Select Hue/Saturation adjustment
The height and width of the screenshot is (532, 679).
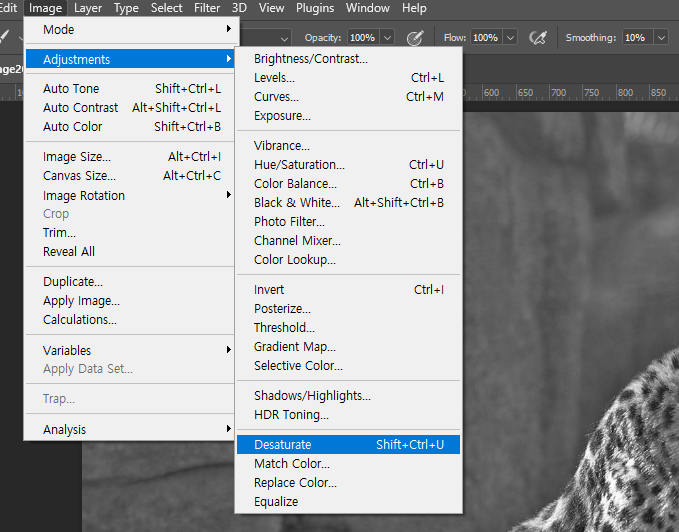pyautogui.click(x=348, y=164)
